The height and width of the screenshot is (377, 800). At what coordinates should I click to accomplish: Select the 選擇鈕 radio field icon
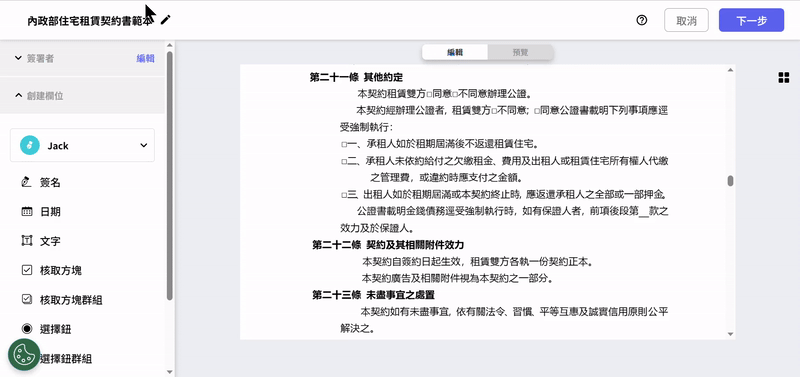pos(27,329)
